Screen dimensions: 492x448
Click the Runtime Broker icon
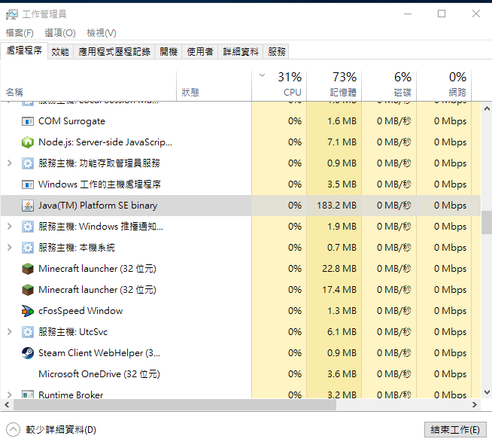pyautogui.click(x=28, y=395)
